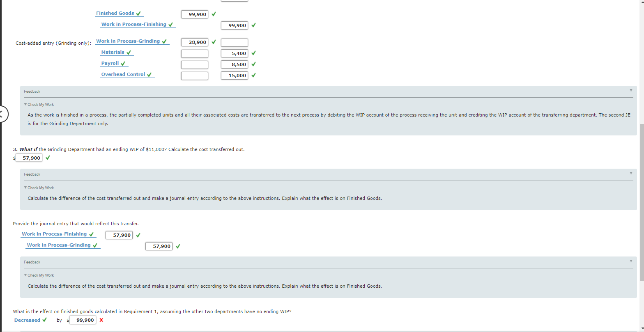Click the empty Overhead Control debit field
This screenshot has height=332, width=644.
click(x=195, y=76)
